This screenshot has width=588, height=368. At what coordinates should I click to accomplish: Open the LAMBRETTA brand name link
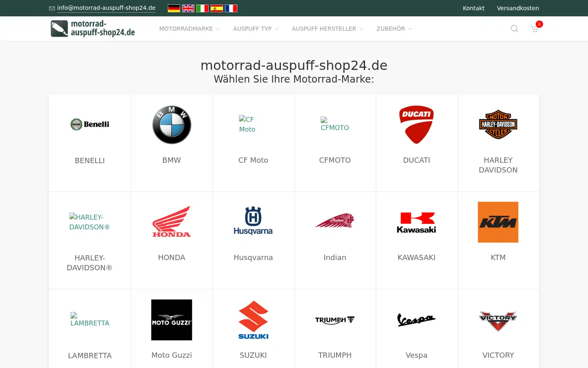click(x=90, y=356)
